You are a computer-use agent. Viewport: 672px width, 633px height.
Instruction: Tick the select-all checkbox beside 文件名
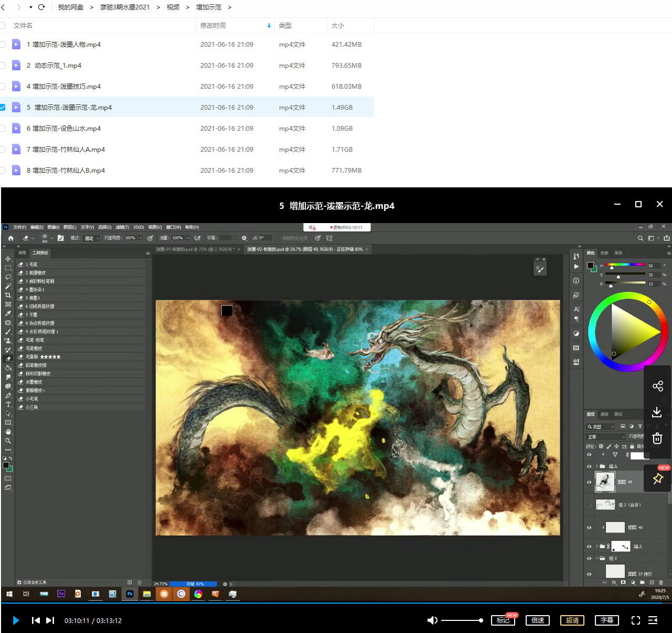3,25
